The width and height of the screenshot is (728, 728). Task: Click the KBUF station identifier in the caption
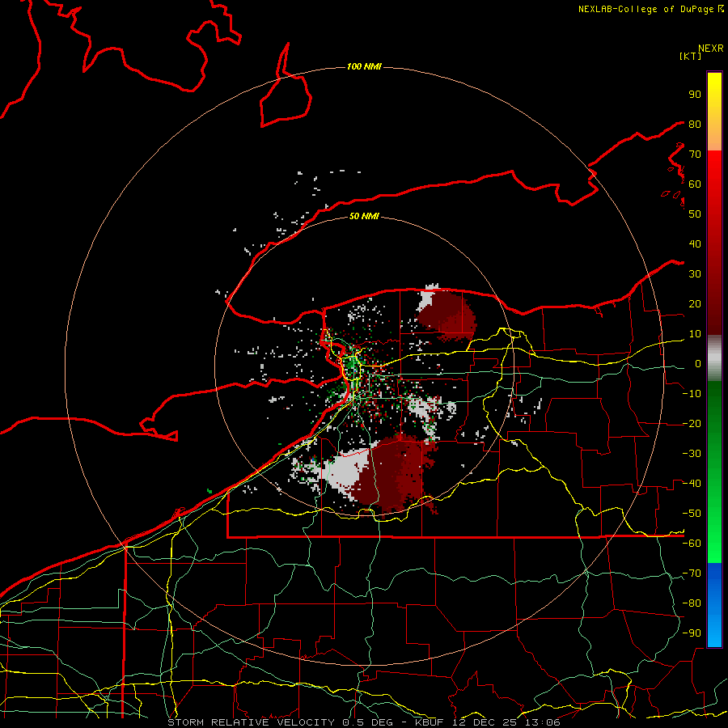click(429, 722)
